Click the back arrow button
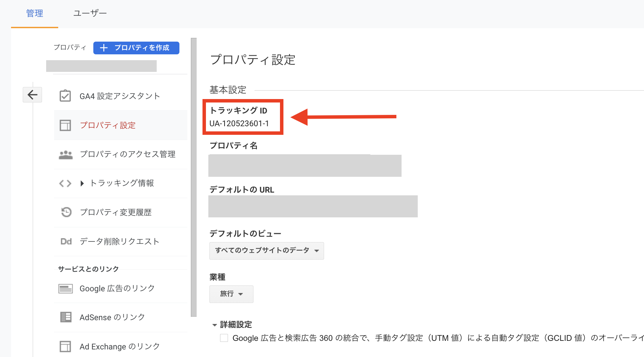This screenshot has height=357, width=644. (32, 95)
